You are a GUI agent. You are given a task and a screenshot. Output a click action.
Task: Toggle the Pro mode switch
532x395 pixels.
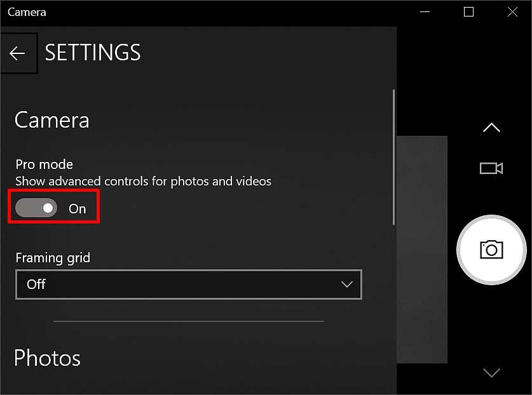(36, 208)
